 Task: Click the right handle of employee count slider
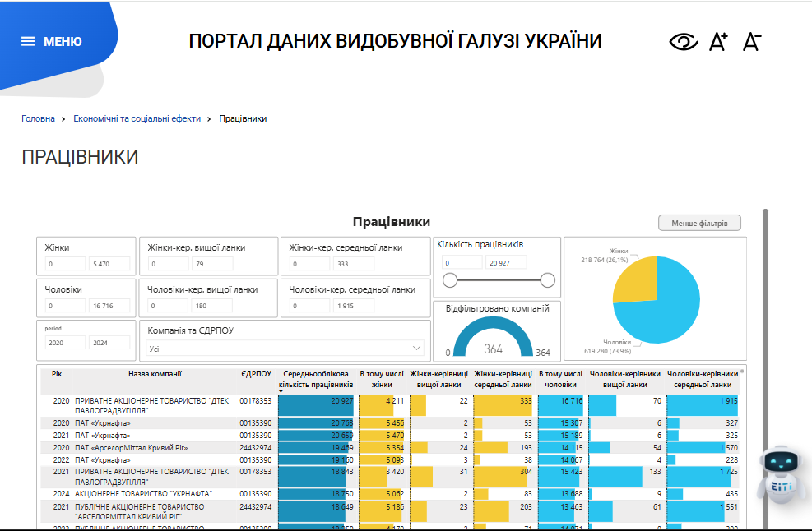548,280
